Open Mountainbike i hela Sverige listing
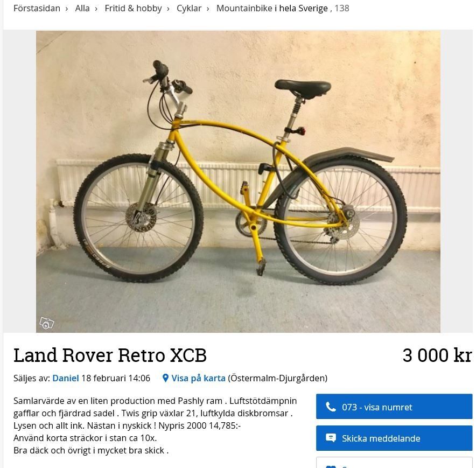Image resolution: width=476 pixels, height=468 pixels. pyautogui.click(x=272, y=8)
